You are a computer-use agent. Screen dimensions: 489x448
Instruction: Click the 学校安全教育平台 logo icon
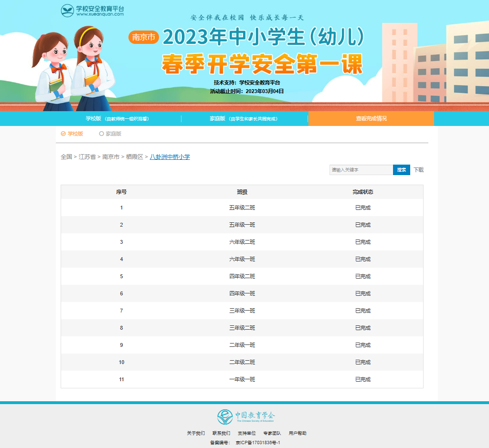[x=68, y=10]
